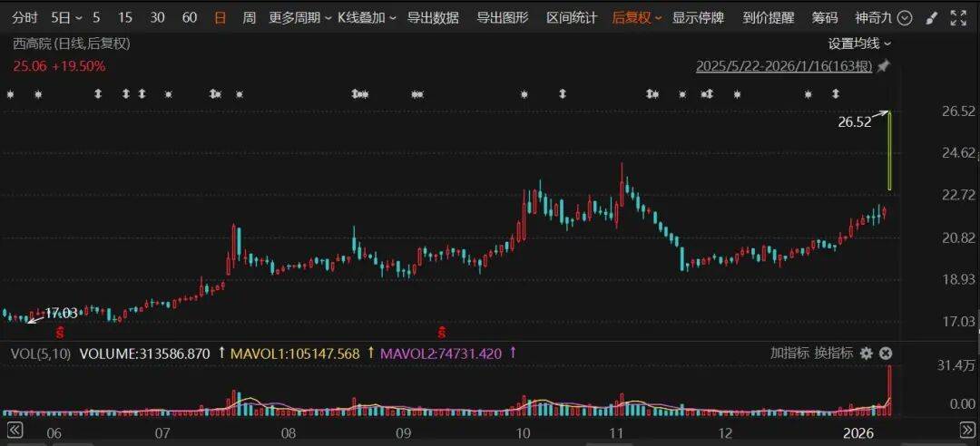The image size is (980, 446).
Task: Click the tall yellow candlestick at 26.52
Action: click(890, 150)
